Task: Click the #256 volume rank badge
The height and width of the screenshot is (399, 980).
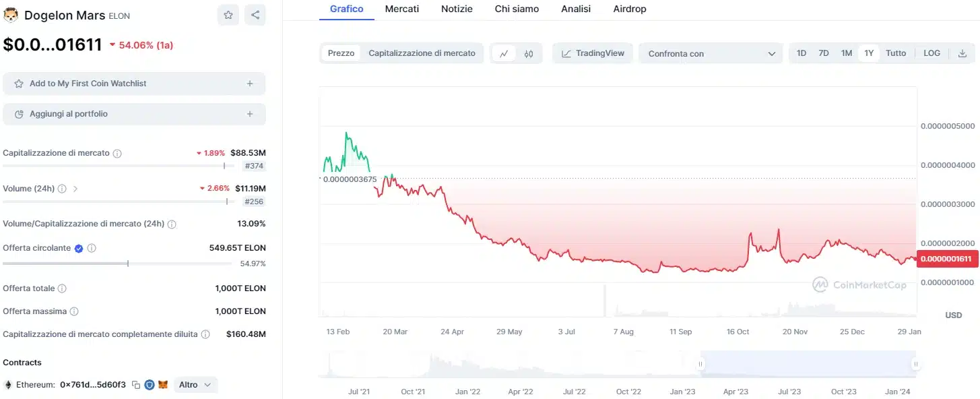Action: 254,201
